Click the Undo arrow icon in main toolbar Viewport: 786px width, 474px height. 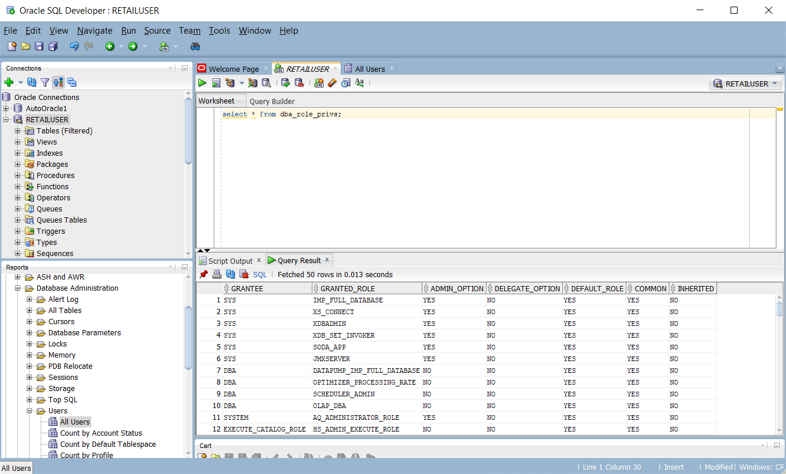click(74, 47)
